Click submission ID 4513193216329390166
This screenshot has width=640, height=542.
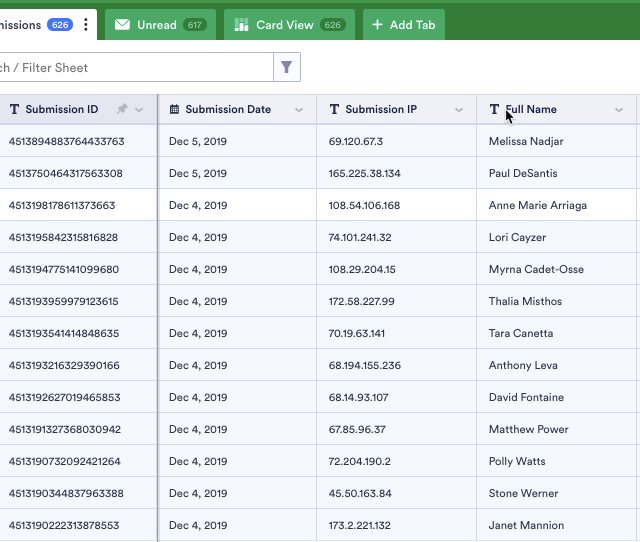pyautogui.click(x=64, y=365)
